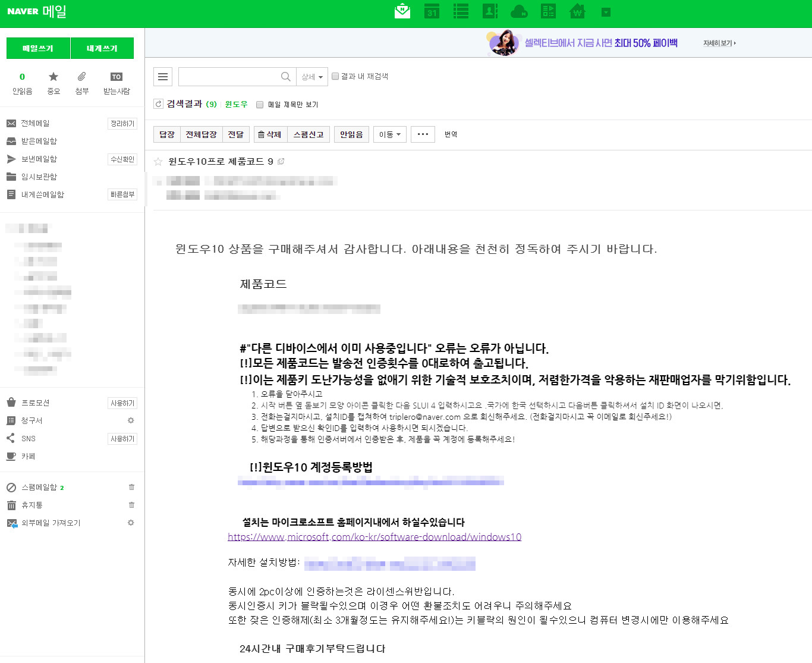Screen dimensions: 812x663
Task: Report spam with 스팸신고 button
Action: [x=309, y=134]
